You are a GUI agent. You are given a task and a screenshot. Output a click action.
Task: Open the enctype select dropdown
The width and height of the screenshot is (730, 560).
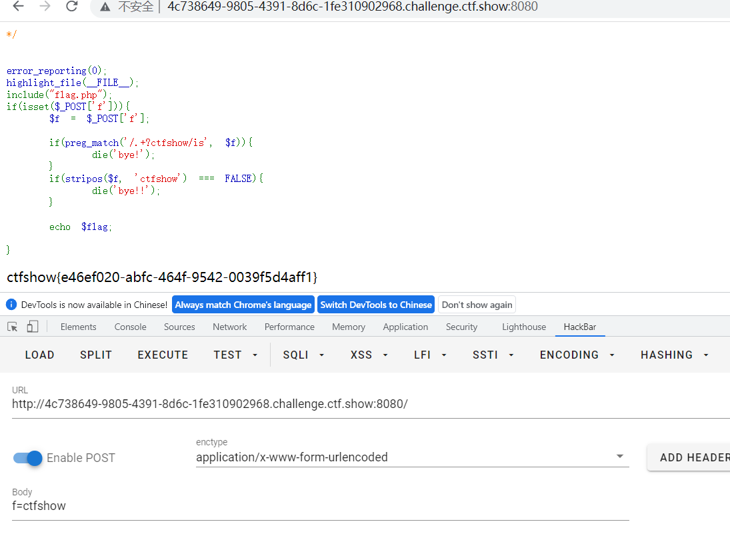pos(413,457)
